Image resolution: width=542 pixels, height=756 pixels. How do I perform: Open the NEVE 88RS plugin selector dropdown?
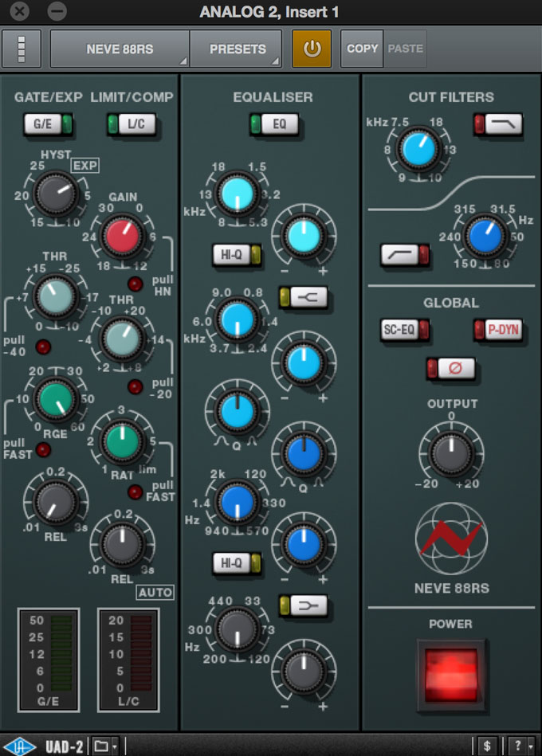coord(120,49)
